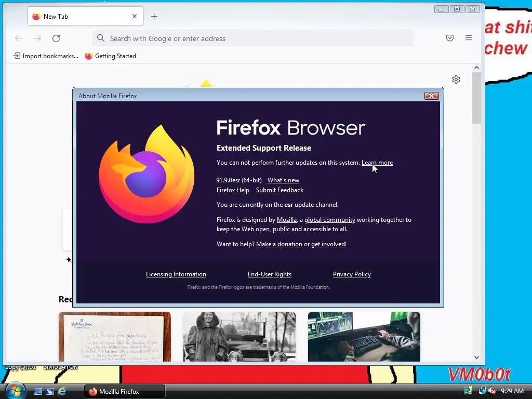Open the Mozilla link

point(287,220)
